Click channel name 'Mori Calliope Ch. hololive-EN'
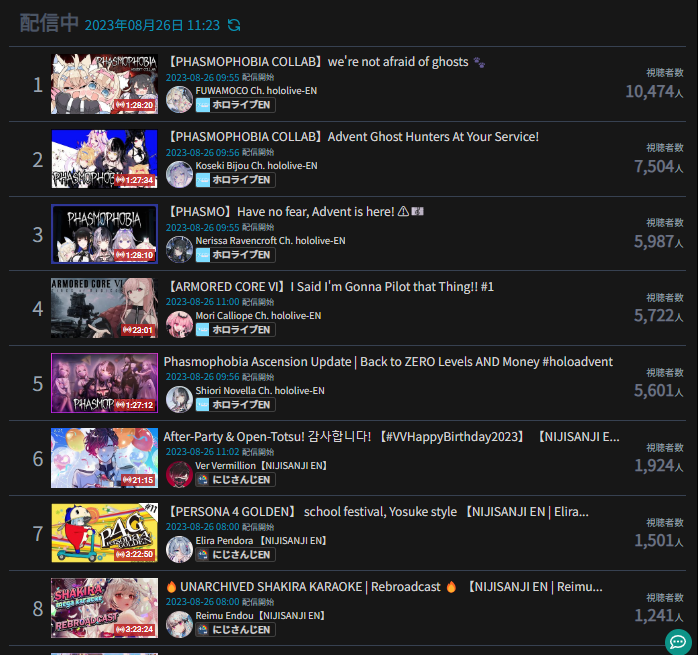The image size is (698, 655). point(258,316)
